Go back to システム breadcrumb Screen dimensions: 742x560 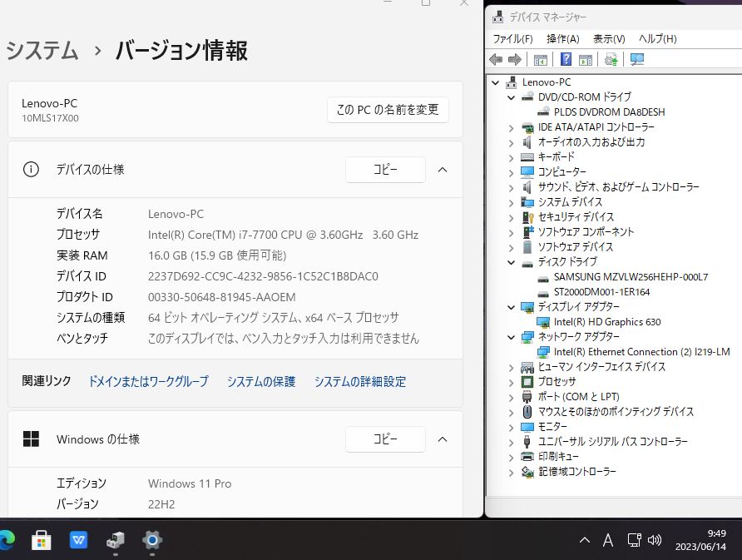tap(42, 50)
